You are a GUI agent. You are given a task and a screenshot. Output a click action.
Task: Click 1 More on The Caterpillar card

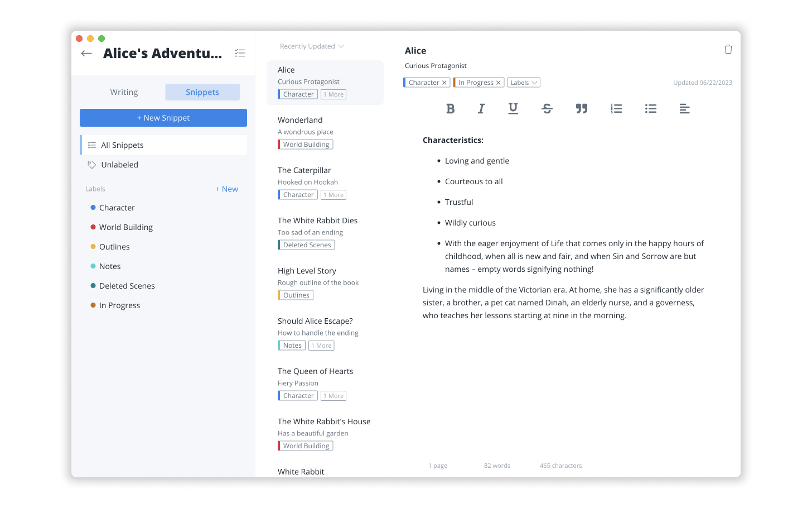[x=333, y=195]
